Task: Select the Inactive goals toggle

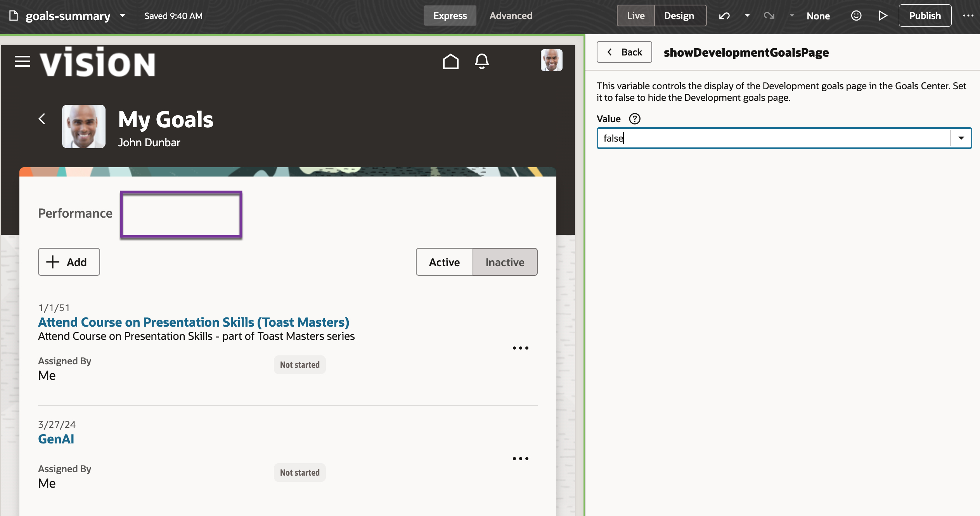Action: (505, 262)
